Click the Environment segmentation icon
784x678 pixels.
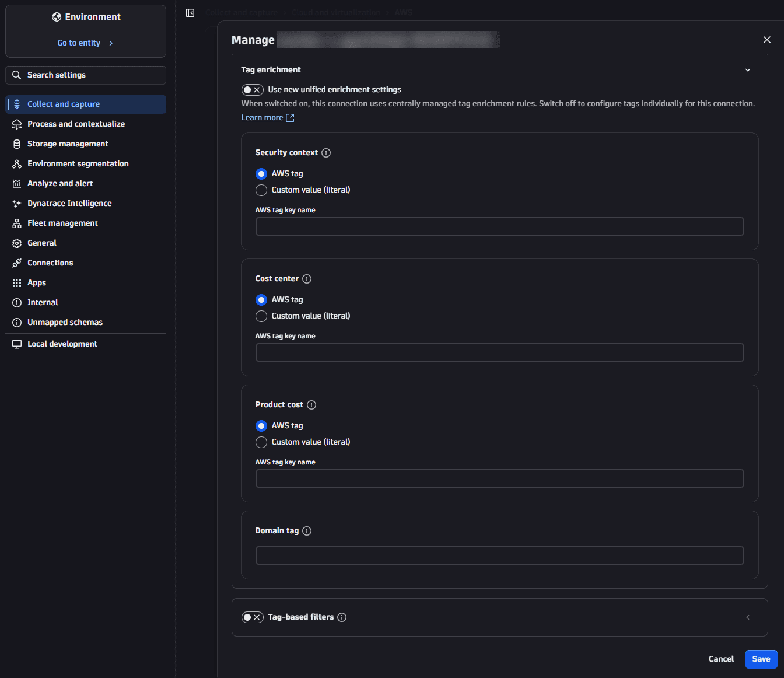click(x=17, y=164)
